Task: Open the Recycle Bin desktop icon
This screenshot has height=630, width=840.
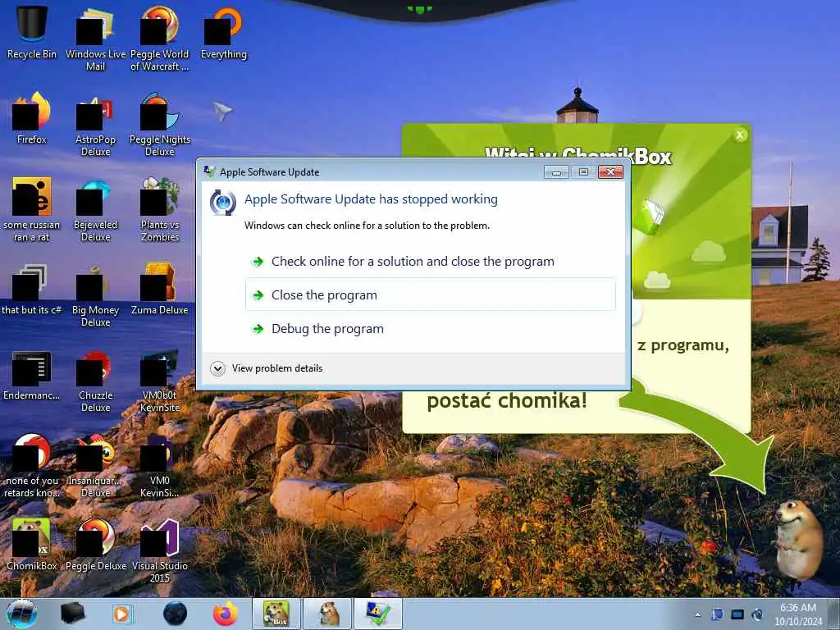Action: tap(32, 32)
